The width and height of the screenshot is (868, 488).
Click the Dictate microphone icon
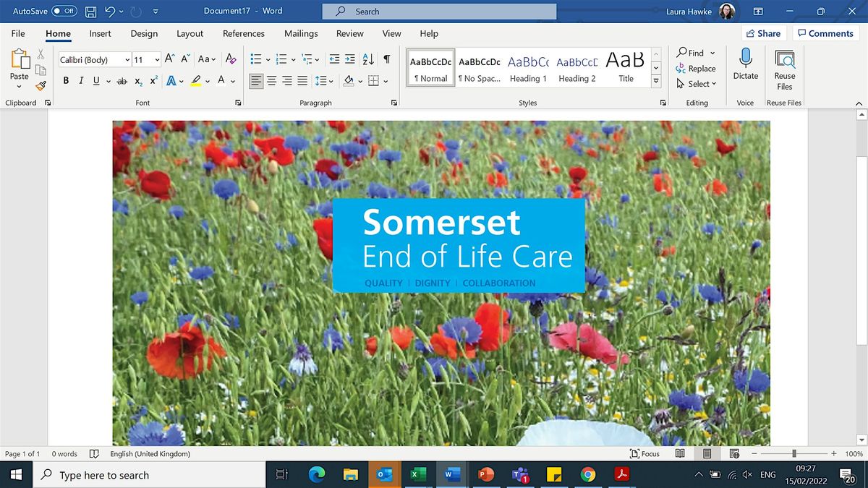[x=745, y=59]
